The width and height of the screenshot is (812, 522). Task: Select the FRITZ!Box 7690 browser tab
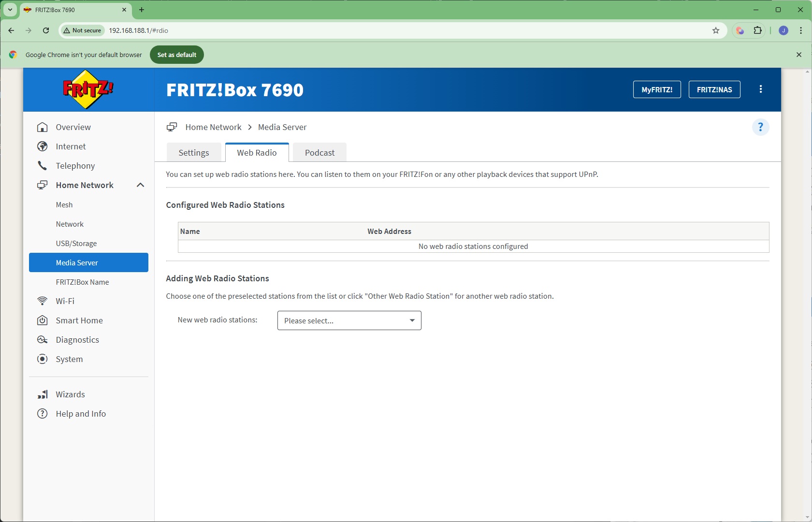pos(76,10)
